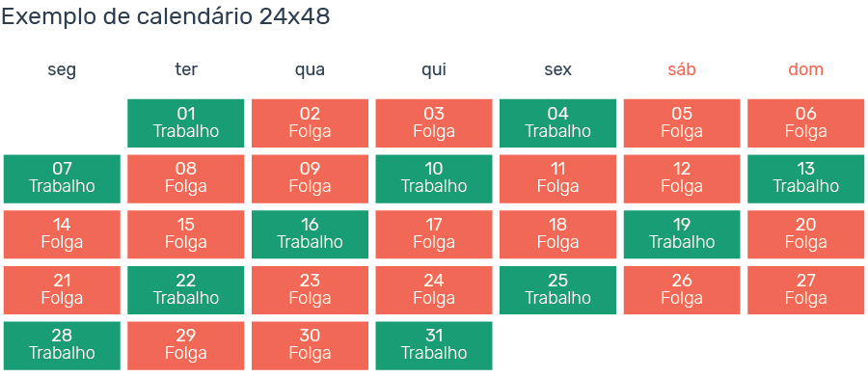This screenshot has width=868, height=378.
Task: Select day 28 Trabalho cell
Action: (62, 346)
